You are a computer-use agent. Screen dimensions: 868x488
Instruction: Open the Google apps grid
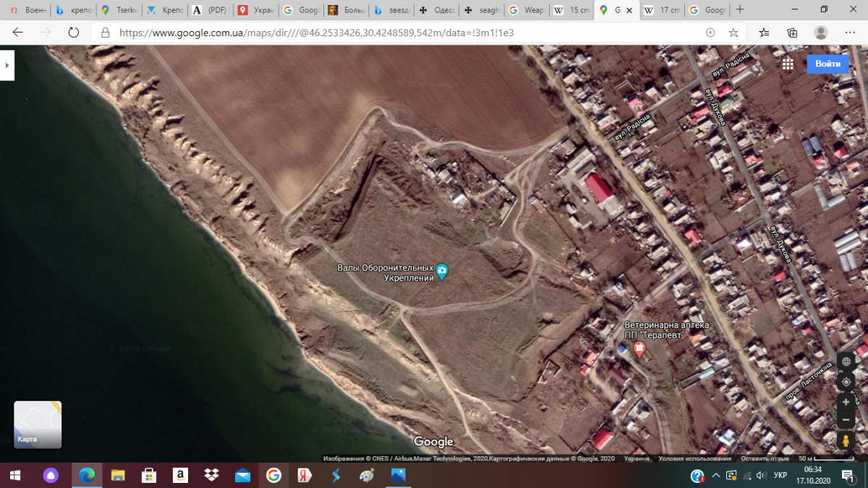point(788,64)
